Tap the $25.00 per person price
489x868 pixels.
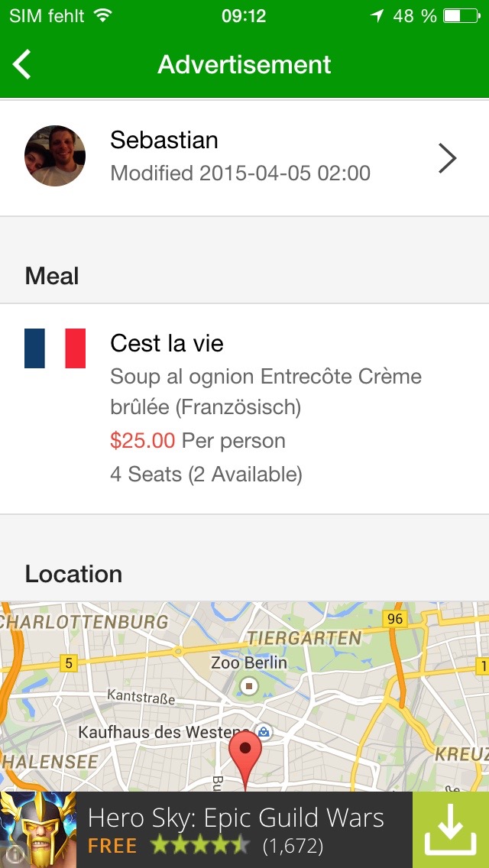[198, 441]
